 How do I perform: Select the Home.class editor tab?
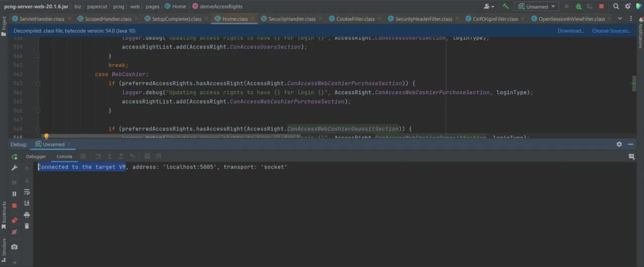pyautogui.click(x=235, y=19)
